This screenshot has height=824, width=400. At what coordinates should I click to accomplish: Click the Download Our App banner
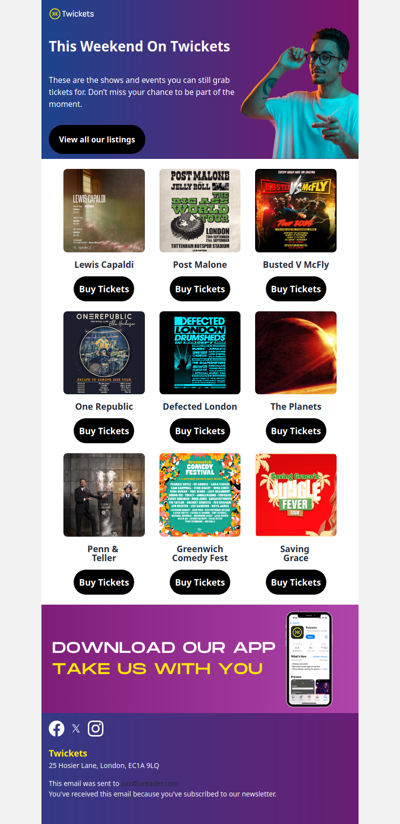click(200, 659)
